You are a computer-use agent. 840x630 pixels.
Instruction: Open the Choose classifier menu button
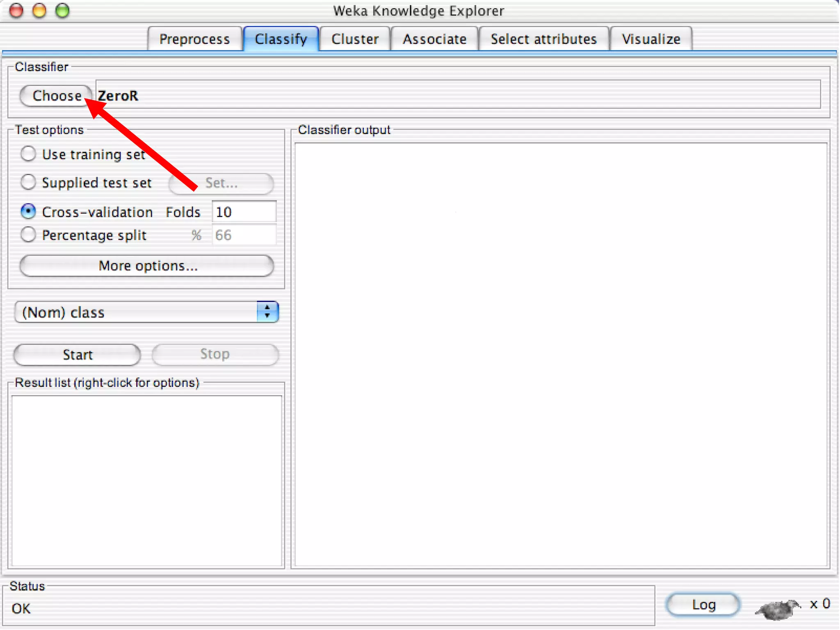coord(56,96)
